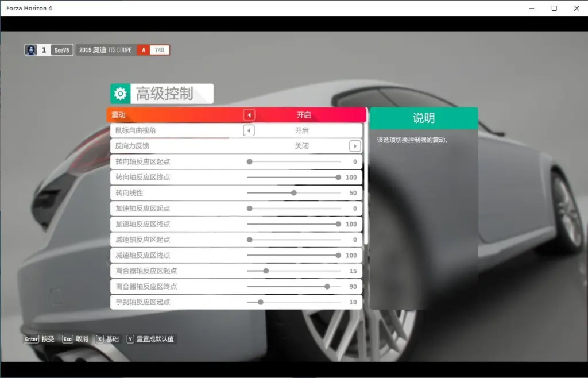Image resolution: width=588 pixels, height=378 pixels.
Task: Click the 加速轴反应区终点 slider handle
Action: pos(338,224)
